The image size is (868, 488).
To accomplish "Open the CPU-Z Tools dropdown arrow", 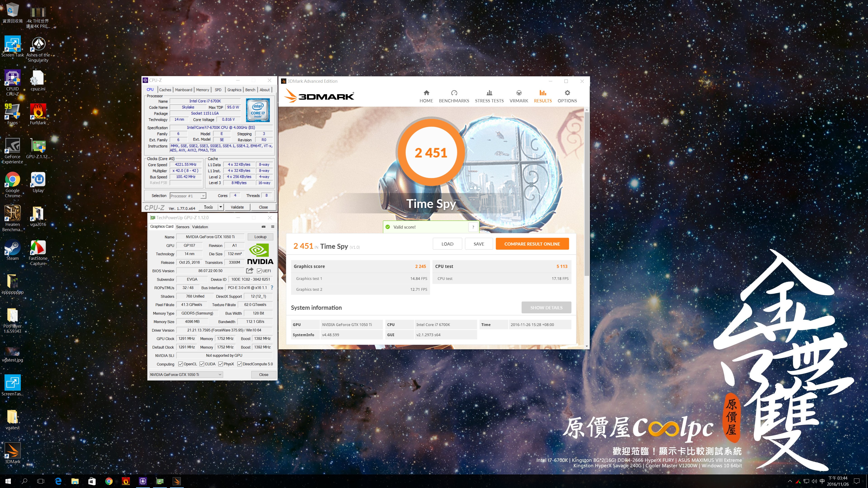I will (221, 207).
